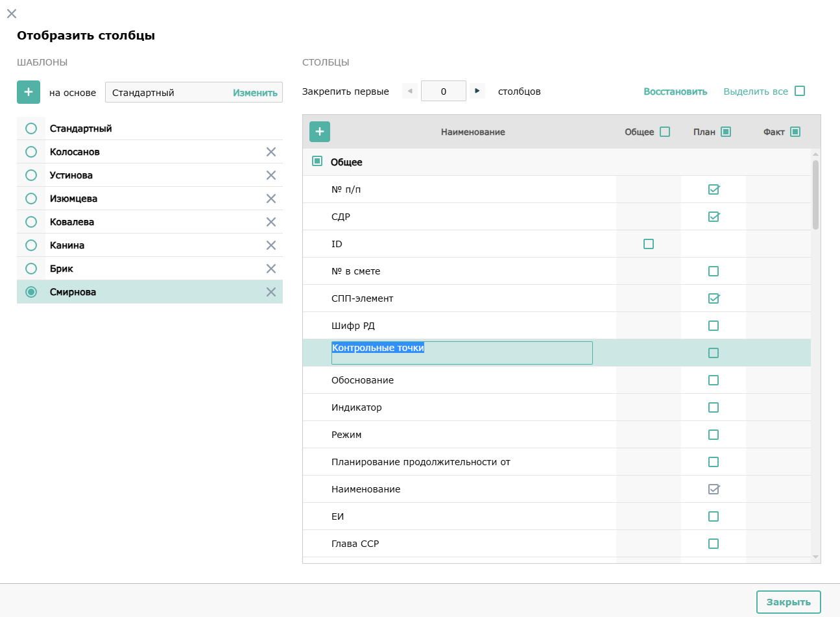Enable the План checkbox for Шифр РД

point(714,326)
